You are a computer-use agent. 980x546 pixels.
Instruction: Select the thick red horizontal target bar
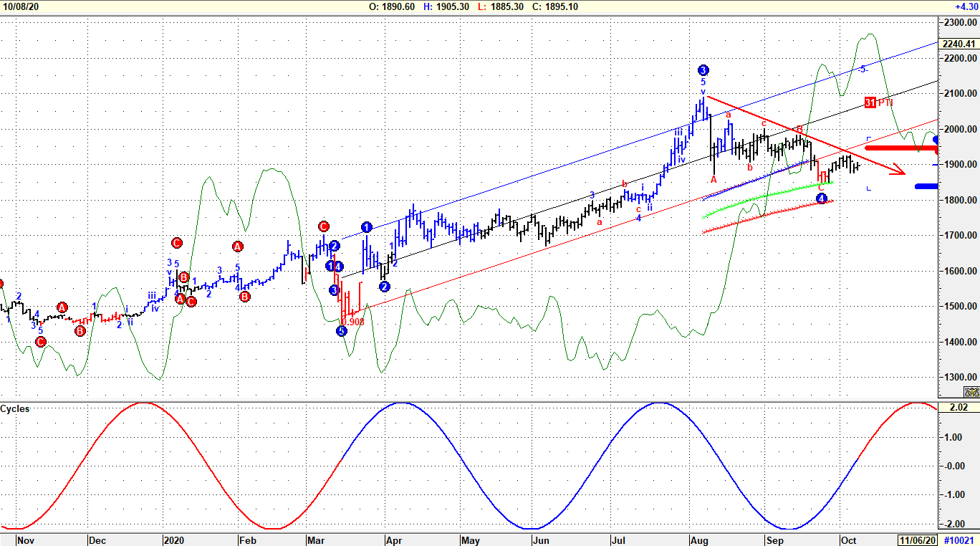(902, 148)
